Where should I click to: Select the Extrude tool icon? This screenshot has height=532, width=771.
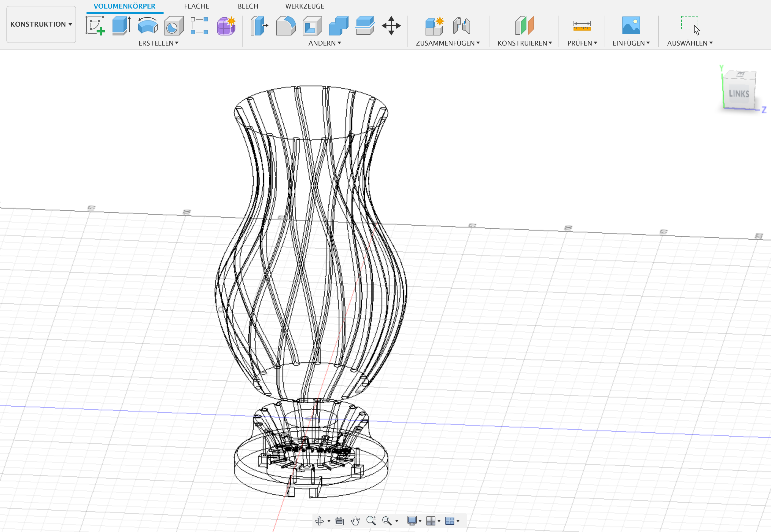[x=122, y=25]
